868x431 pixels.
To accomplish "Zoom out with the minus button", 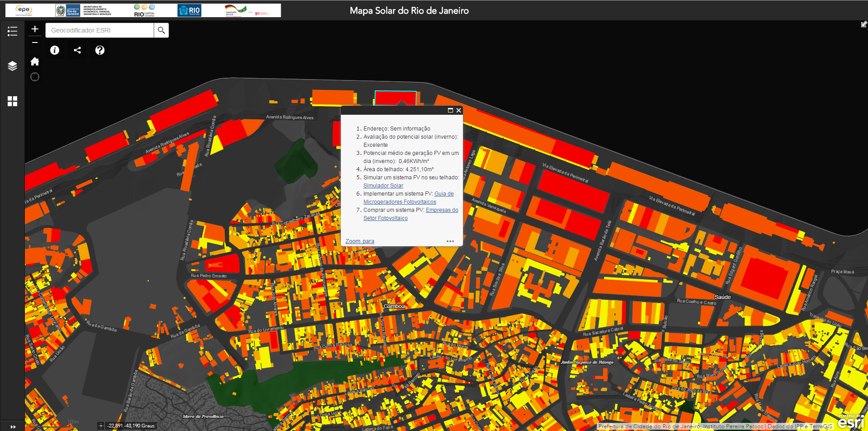I will coord(35,42).
